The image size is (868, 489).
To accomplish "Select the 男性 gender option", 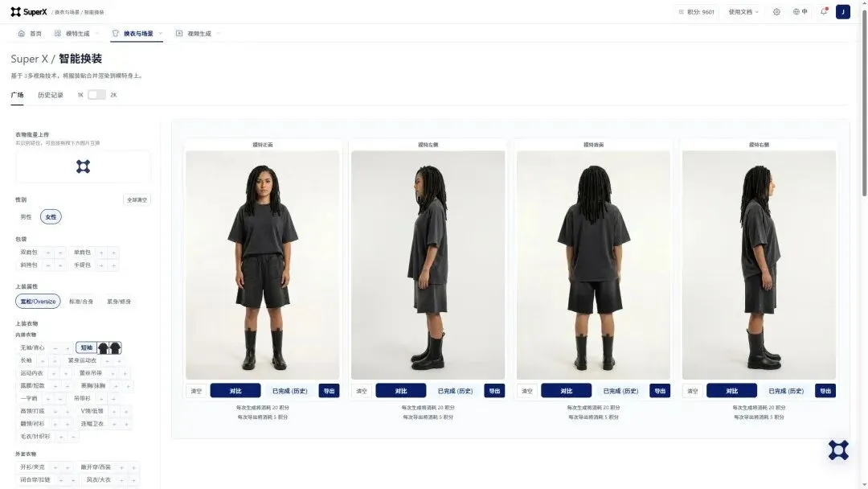I will click(26, 217).
